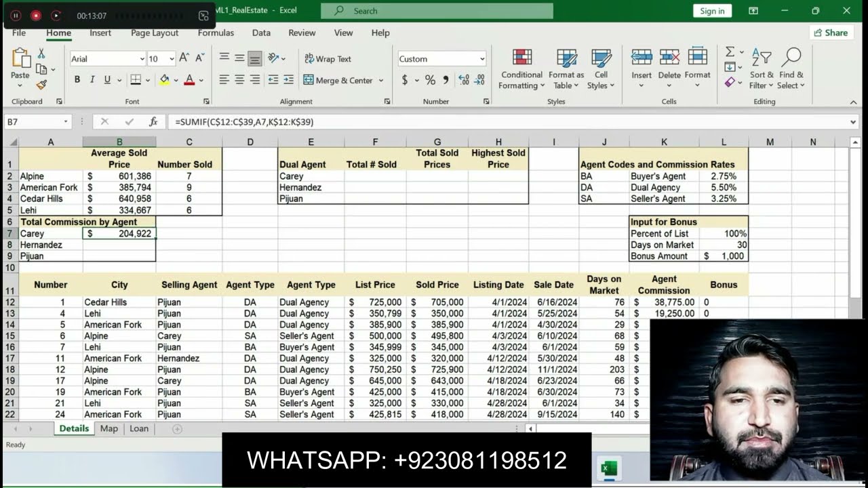Click the Comma Style icon
Viewport: 868px width, 488px height.
click(446, 80)
